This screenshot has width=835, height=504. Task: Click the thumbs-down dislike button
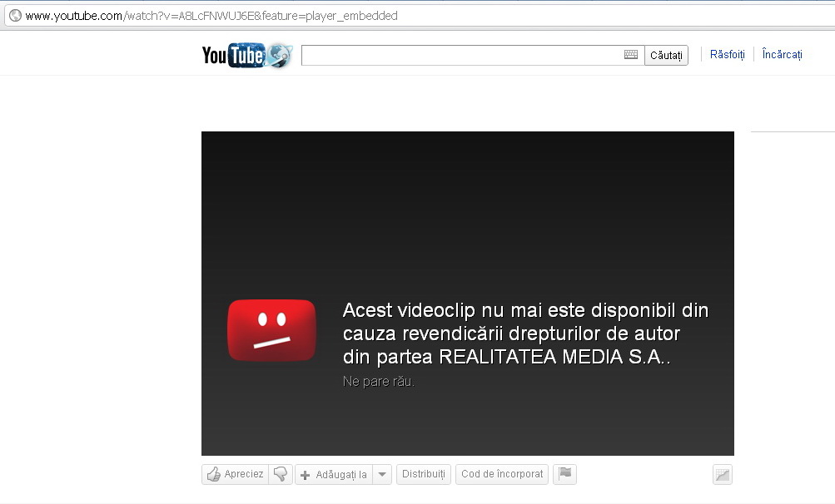280,474
